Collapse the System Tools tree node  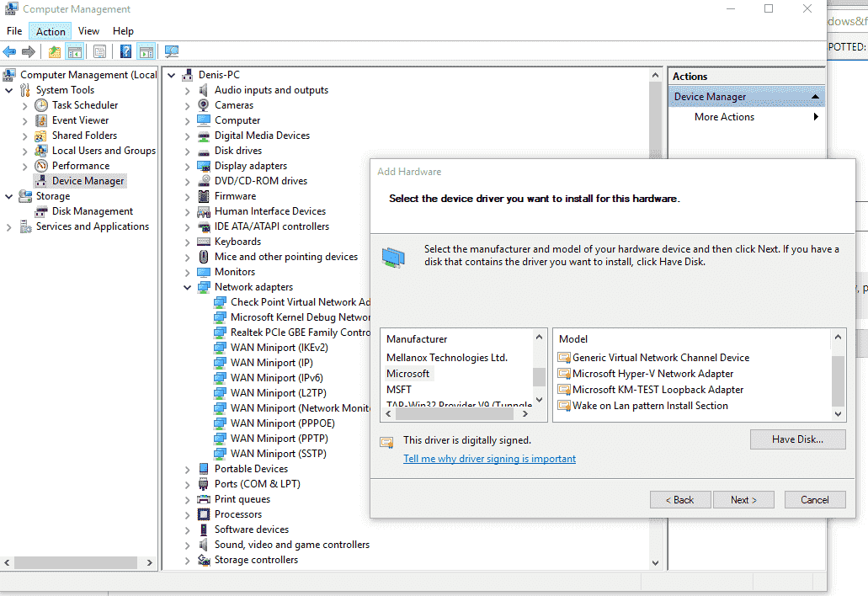tap(9, 90)
